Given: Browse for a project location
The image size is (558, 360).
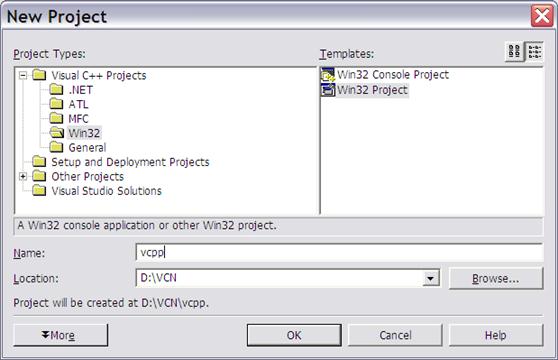Looking at the screenshot, I should (496, 278).
